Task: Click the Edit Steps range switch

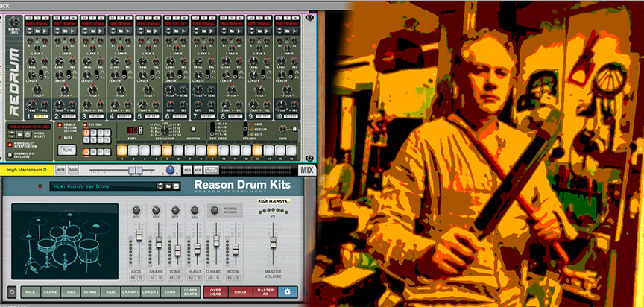Action: pos(212,129)
